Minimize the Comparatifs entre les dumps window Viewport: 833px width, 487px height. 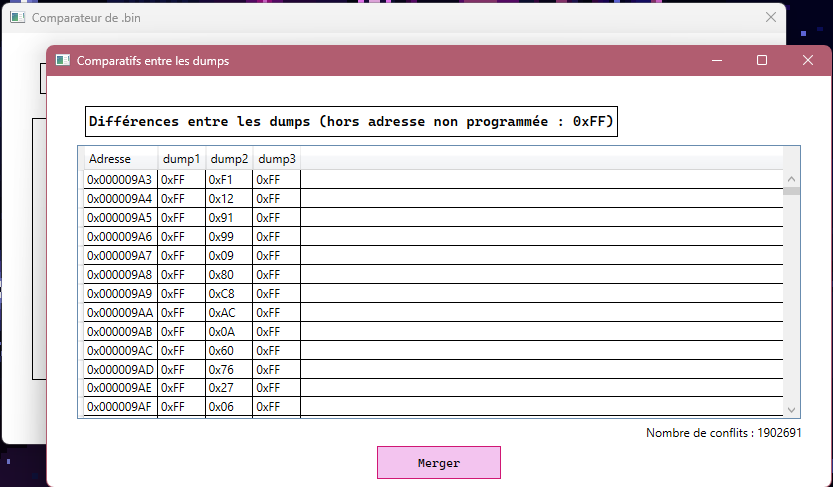717,61
